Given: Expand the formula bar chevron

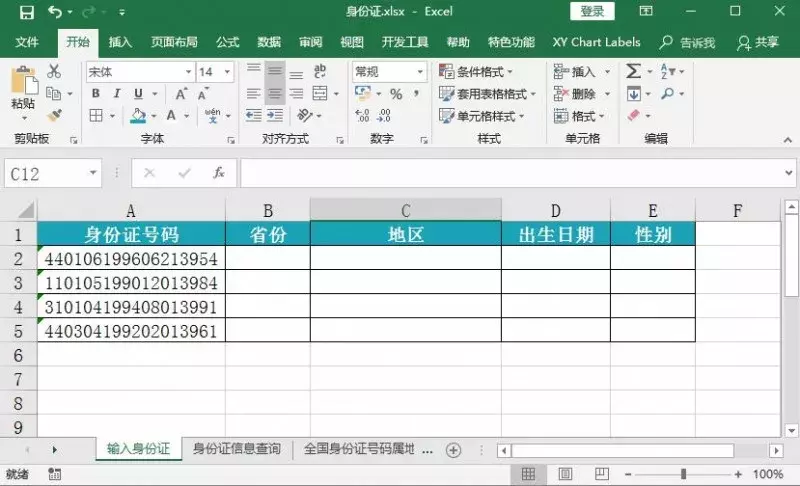Looking at the screenshot, I should tap(789, 173).
